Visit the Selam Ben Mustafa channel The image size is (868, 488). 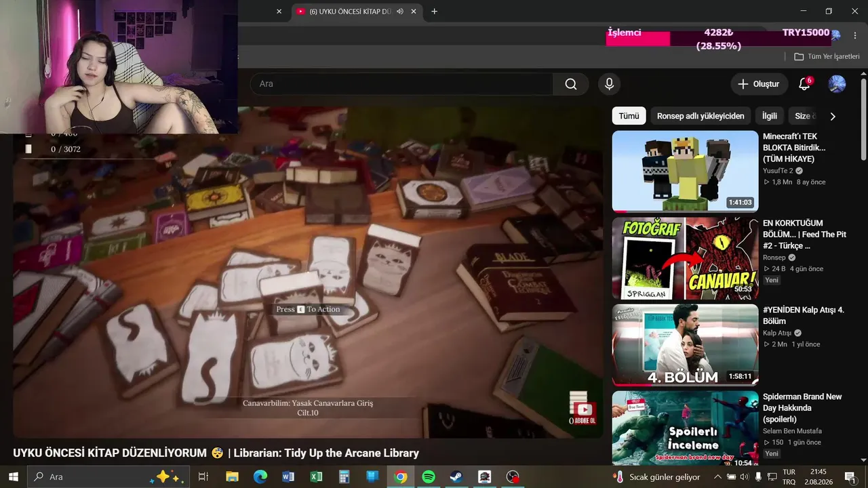792,431
